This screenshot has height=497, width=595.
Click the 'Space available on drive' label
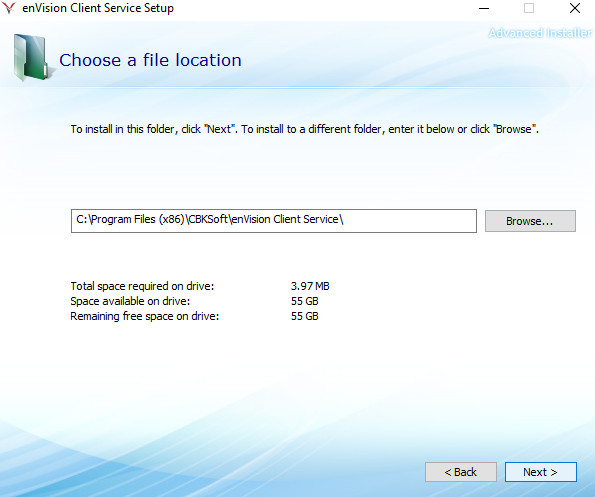130,301
